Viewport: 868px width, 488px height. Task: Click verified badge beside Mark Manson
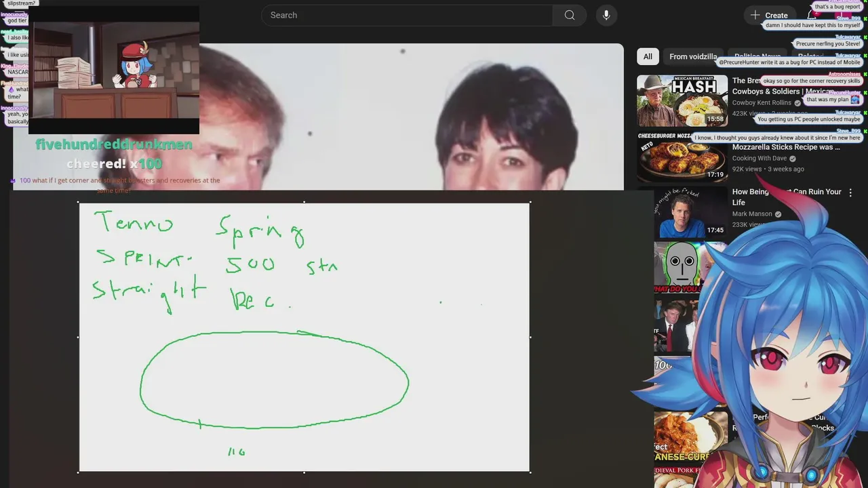(778, 214)
